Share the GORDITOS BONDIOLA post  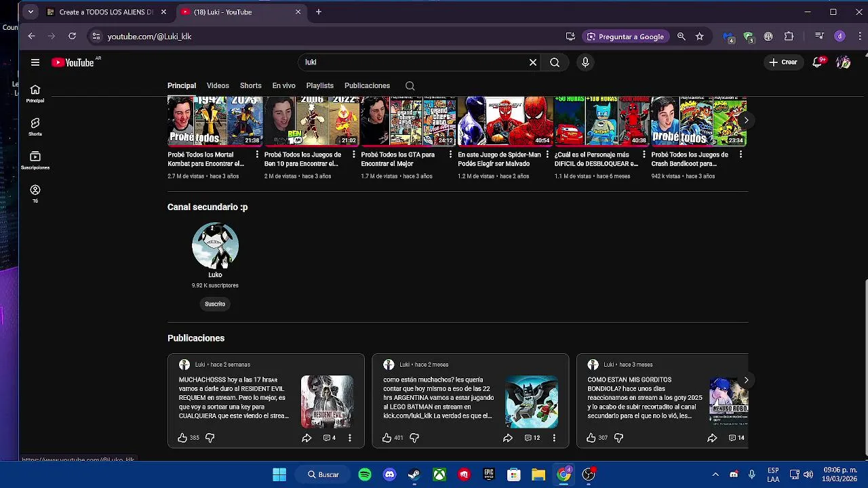[712, 438]
